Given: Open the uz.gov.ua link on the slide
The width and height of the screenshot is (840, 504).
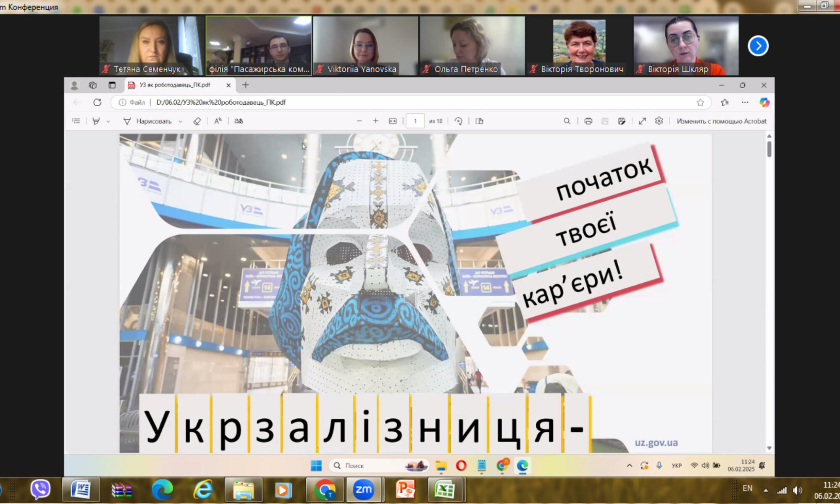Looking at the screenshot, I should click(656, 443).
